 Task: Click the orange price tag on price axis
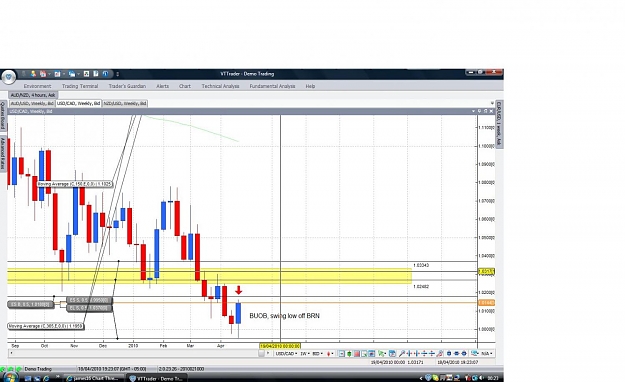point(486,303)
